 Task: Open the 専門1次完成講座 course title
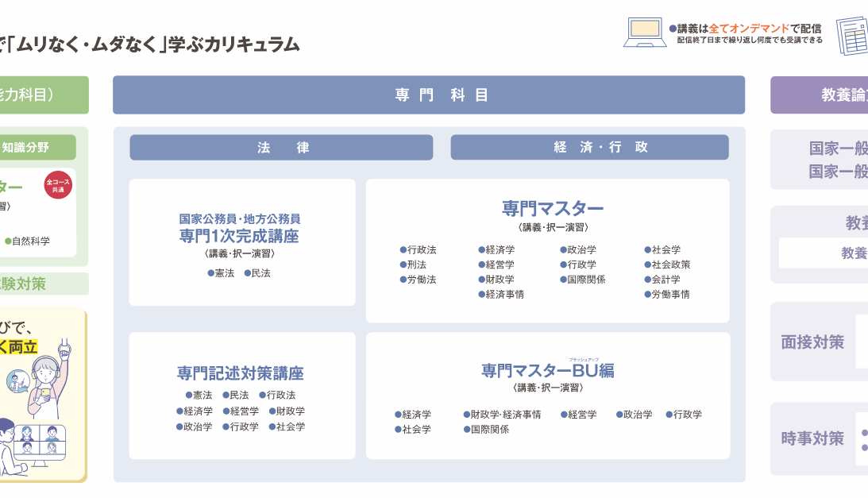pos(239,236)
